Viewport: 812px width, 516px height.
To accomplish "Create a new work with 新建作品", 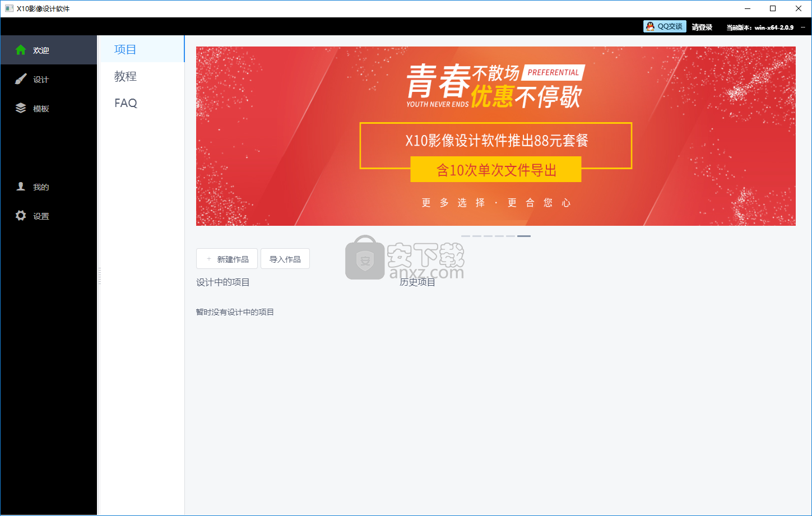I will click(227, 259).
